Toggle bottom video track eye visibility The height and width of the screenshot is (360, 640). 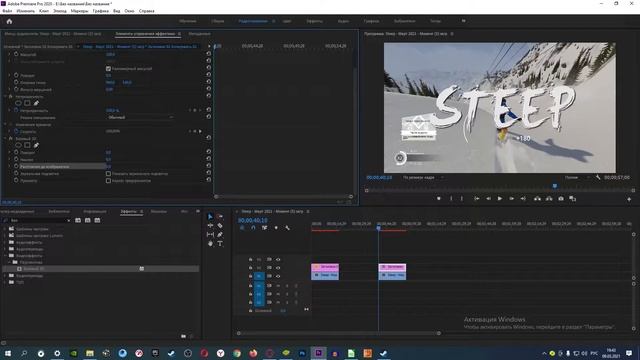pyautogui.click(x=278, y=276)
